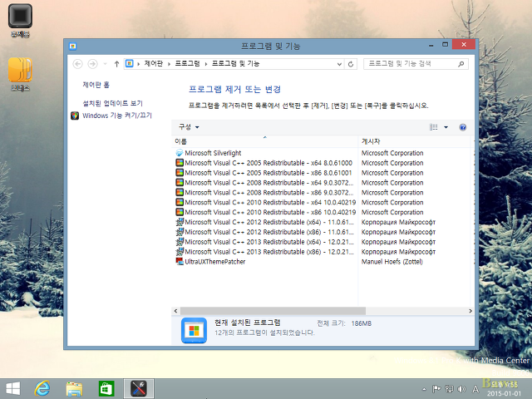Screen dimensions: 532x399
Task: Open File Explorer from the taskbar
Action: [74, 388]
